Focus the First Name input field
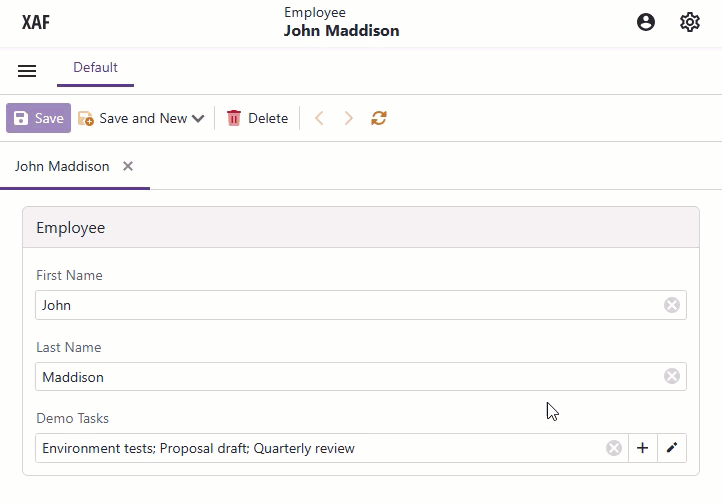722x504 pixels. (340, 305)
